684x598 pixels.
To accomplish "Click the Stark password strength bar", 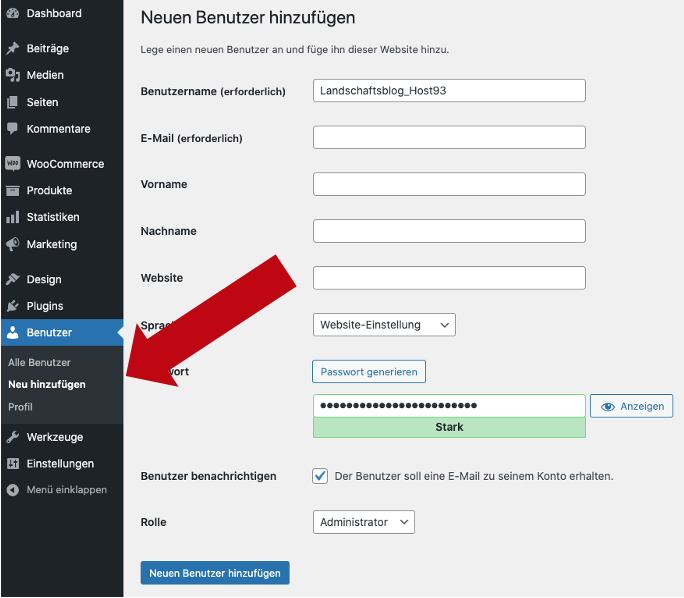I will point(449,427).
